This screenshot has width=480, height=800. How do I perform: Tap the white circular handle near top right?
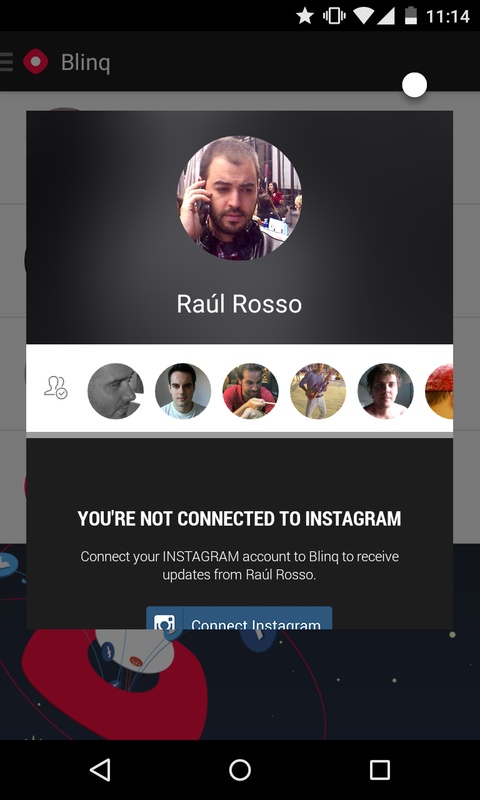coord(414,85)
